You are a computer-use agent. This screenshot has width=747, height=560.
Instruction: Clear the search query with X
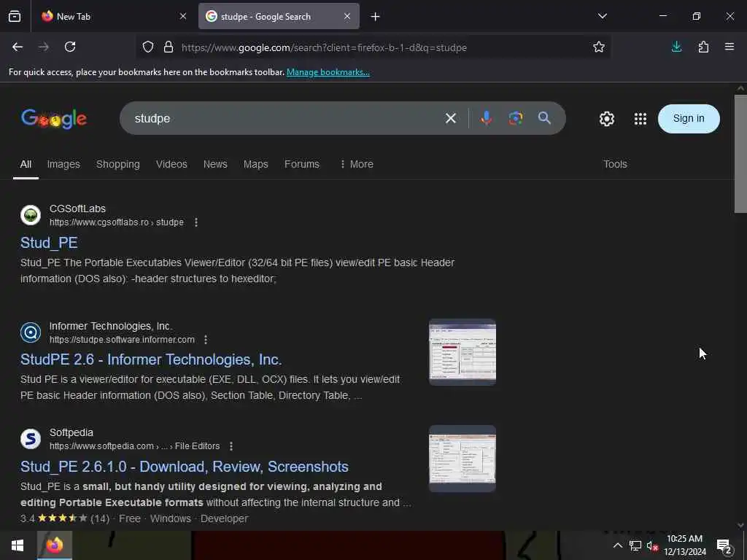[451, 118]
